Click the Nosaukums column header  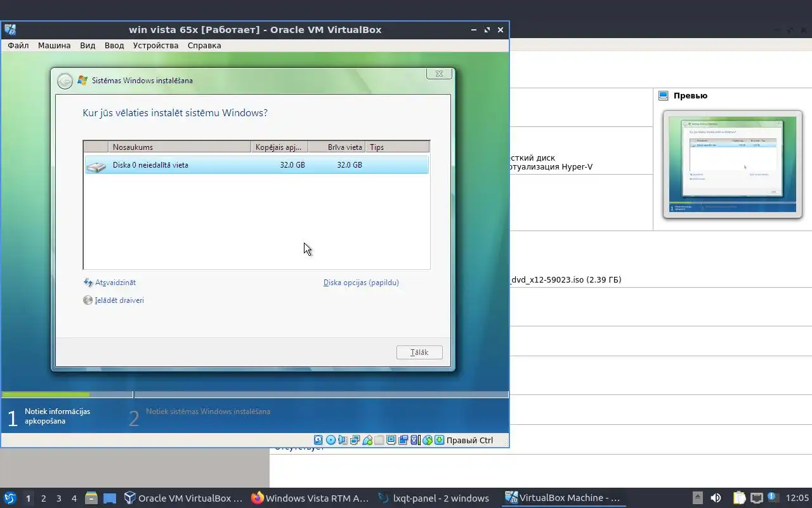[x=180, y=147]
